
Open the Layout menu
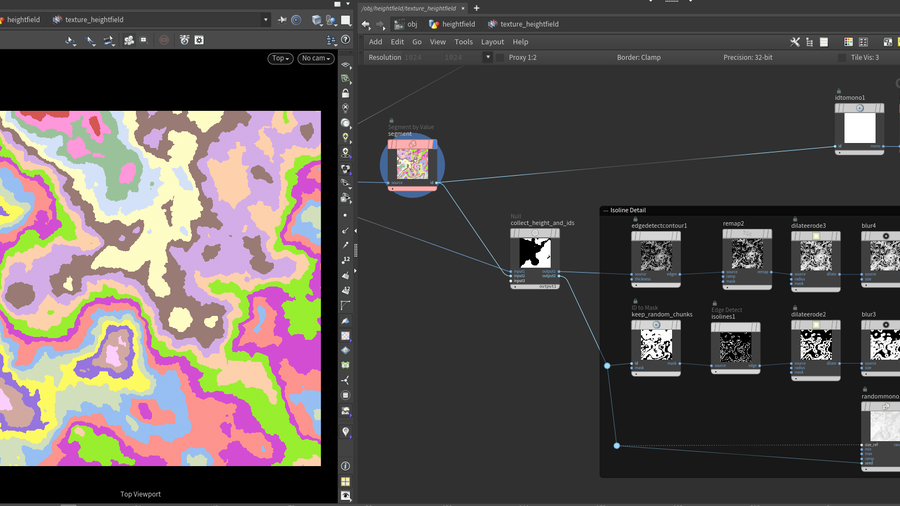pos(492,42)
